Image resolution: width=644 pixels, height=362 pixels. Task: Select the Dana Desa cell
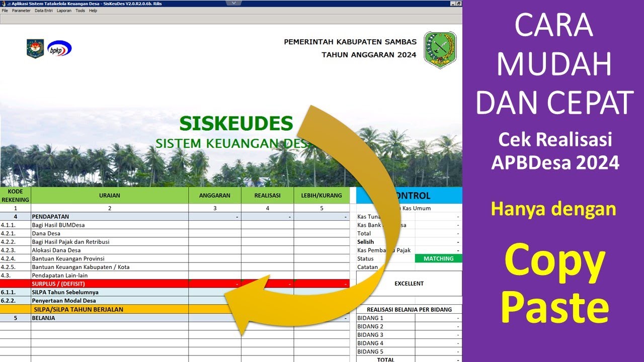[110, 233]
